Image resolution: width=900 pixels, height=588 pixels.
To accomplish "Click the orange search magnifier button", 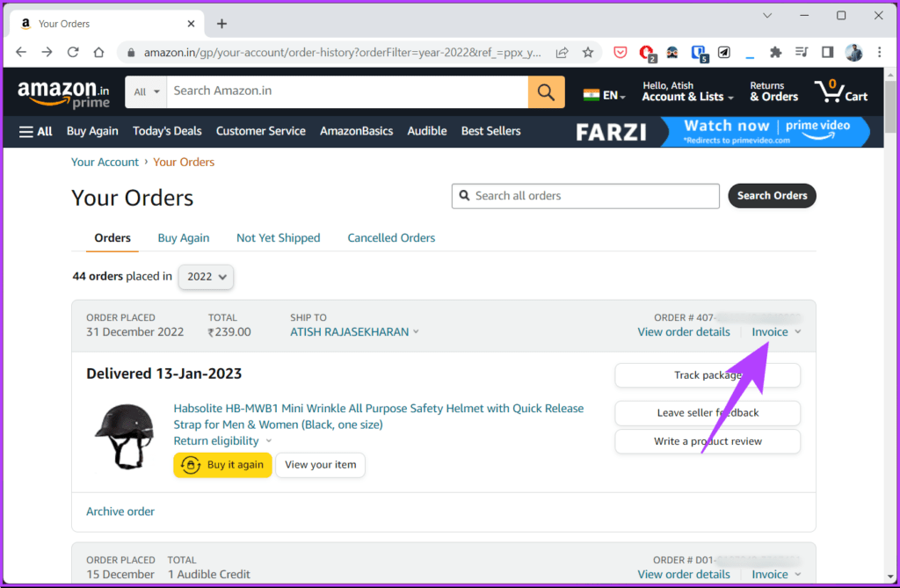I will coord(546,92).
